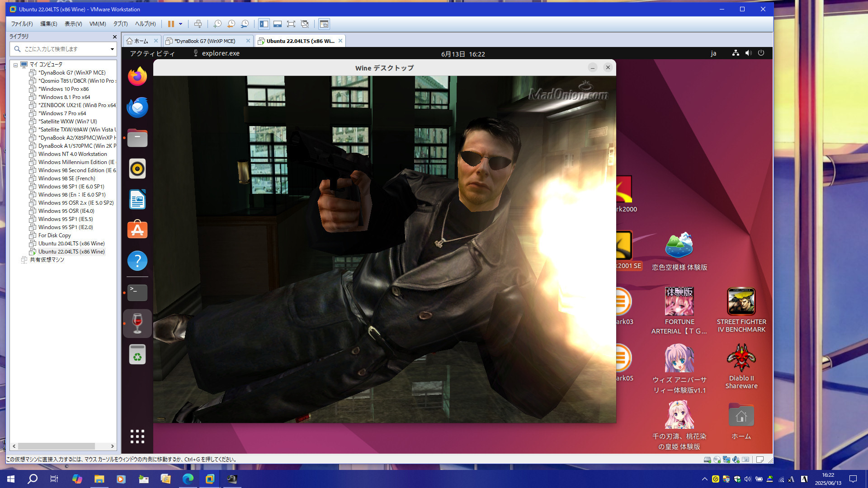868x488 pixels.
Task: Select Ubuntu 20.04LTS (x86 Wine) in library
Action: click(x=71, y=244)
